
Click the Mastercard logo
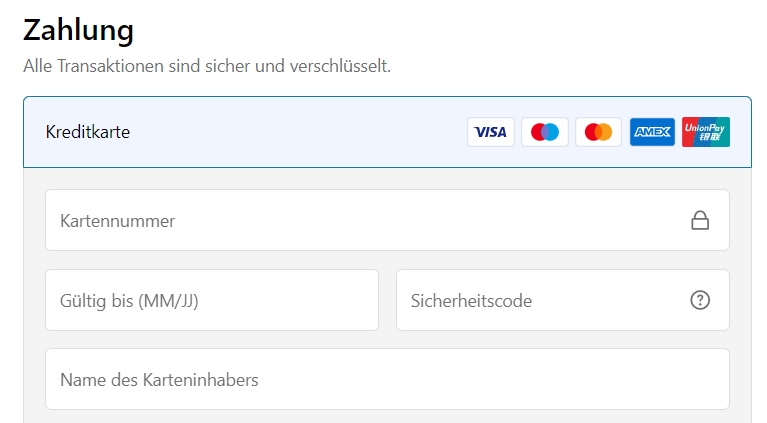click(x=598, y=132)
